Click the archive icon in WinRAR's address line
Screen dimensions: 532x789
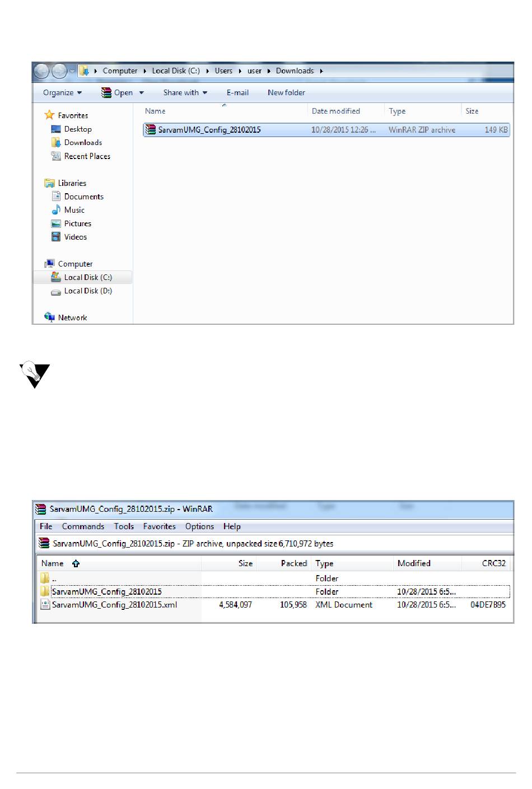click(44, 543)
